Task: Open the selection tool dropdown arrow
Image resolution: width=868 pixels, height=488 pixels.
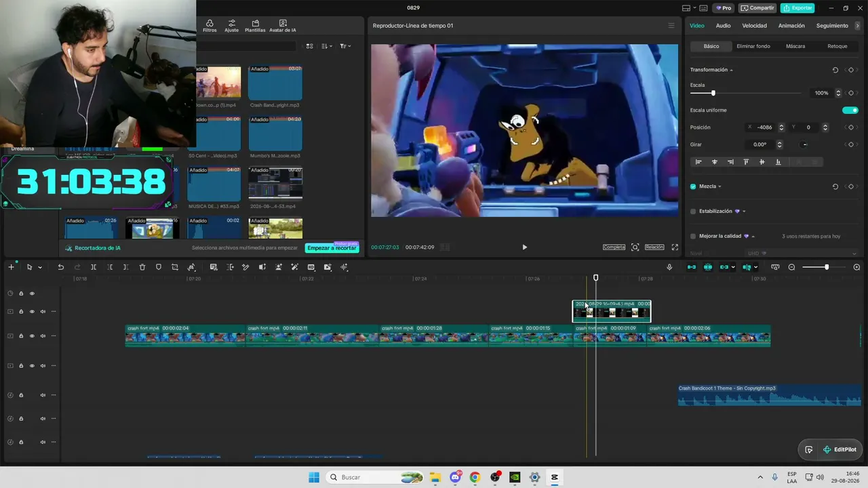Action: point(40,268)
